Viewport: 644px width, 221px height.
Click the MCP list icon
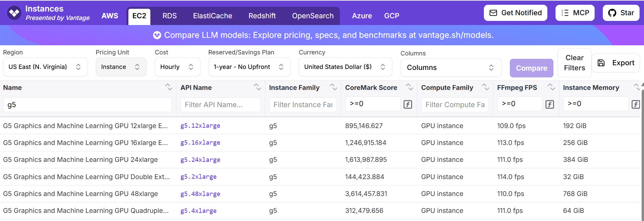click(x=565, y=13)
